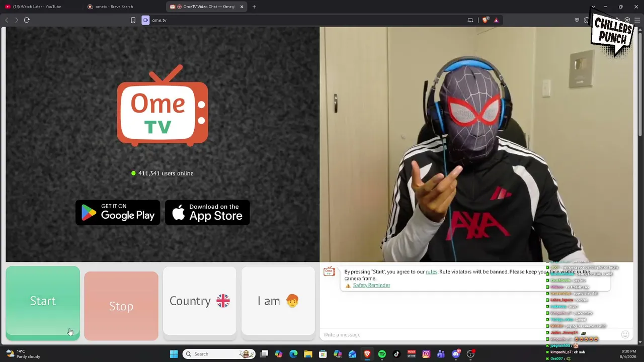Image resolution: width=644 pixels, height=362 pixels.
Task: Open the Country selector
Action: click(200, 301)
